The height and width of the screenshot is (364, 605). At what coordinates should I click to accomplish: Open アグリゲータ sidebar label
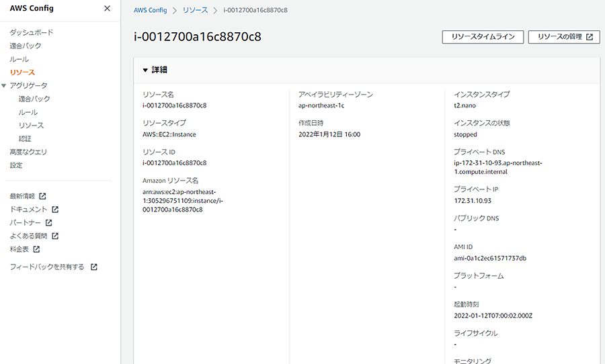point(28,85)
